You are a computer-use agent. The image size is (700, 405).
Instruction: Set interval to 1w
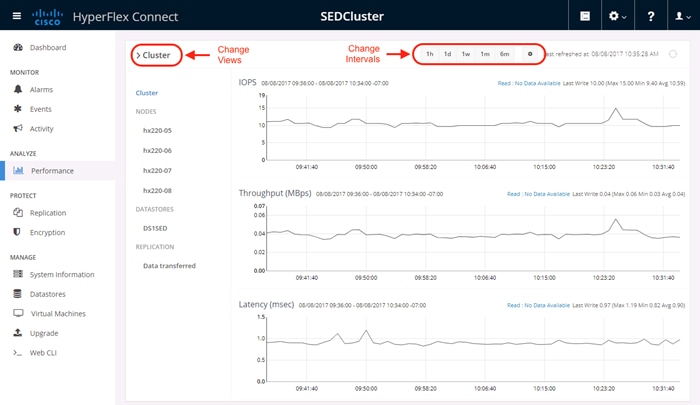[466, 54]
